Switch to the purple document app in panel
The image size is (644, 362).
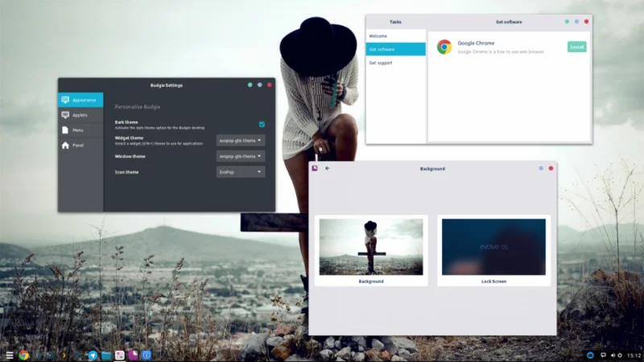[x=133, y=356]
